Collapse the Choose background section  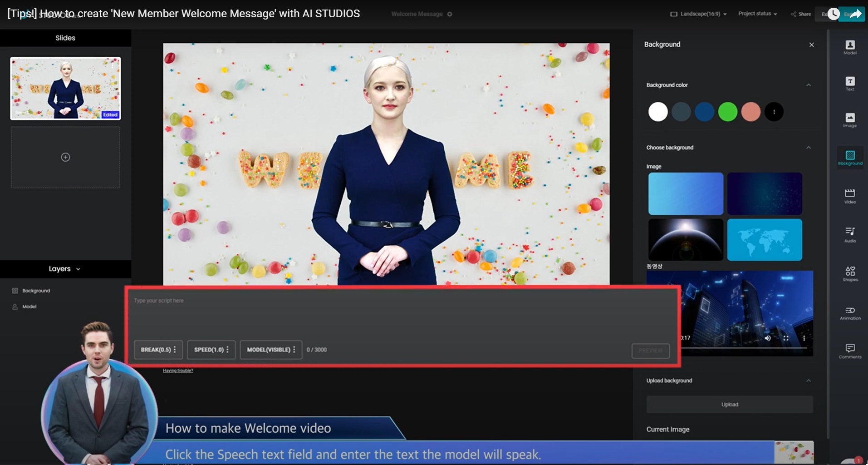coord(809,148)
